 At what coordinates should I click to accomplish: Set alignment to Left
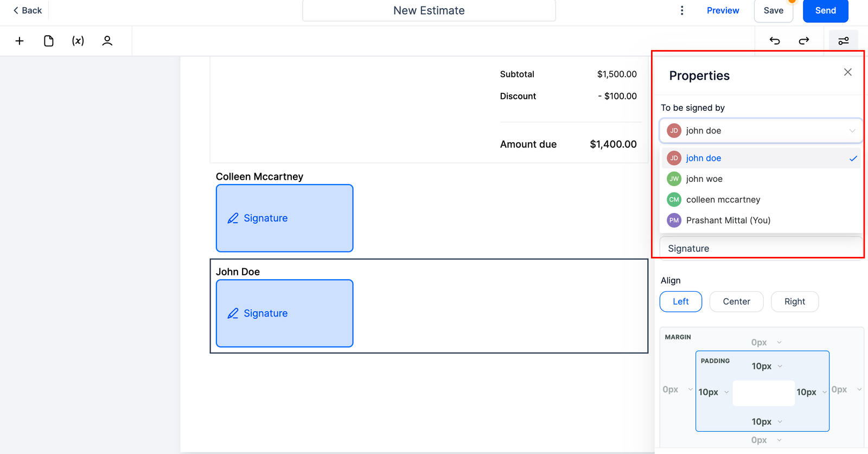coord(680,301)
